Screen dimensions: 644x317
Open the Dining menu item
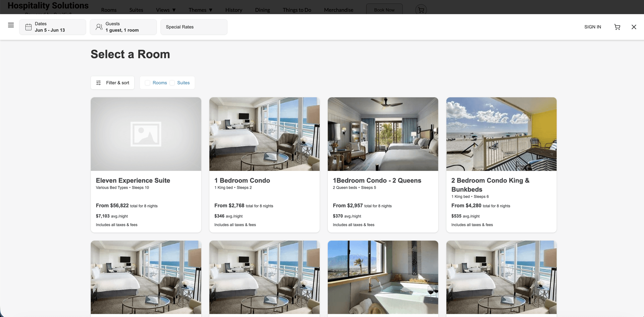pyautogui.click(x=262, y=10)
